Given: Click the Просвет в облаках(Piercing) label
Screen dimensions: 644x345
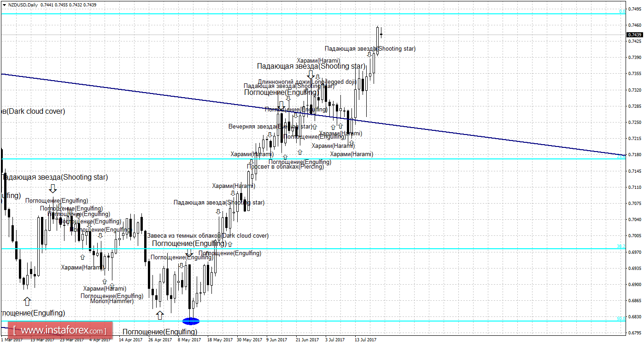Looking at the screenshot, I should click(286, 167).
